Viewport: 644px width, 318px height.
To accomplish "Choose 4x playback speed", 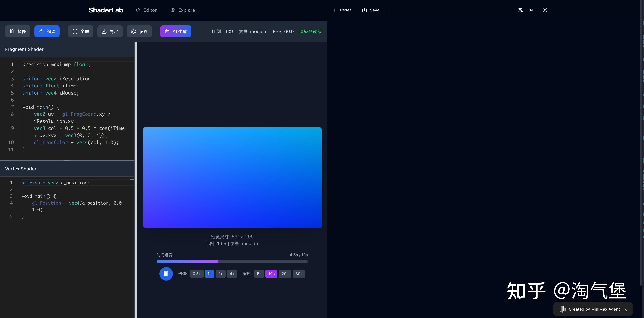I will (232, 274).
